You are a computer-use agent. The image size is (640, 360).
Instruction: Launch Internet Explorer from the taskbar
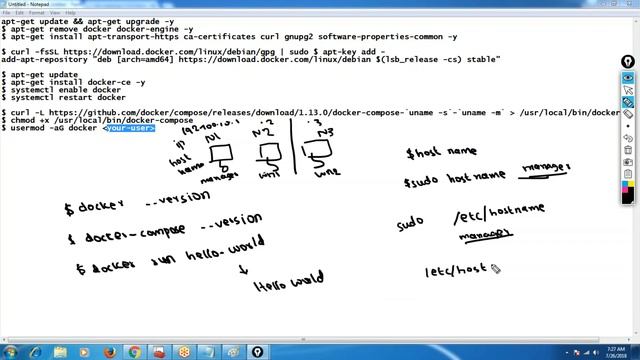36,352
